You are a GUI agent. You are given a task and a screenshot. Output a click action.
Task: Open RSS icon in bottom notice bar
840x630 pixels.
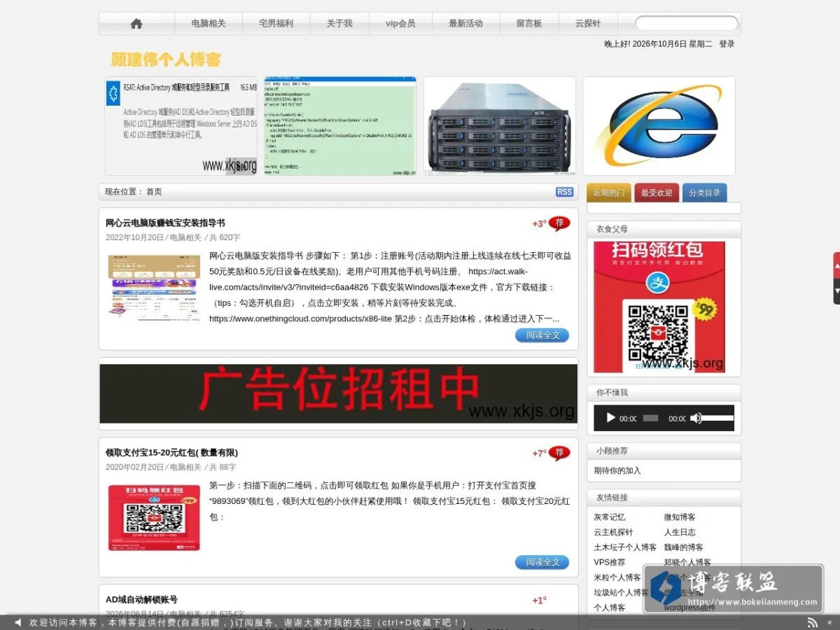(x=813, y=622)
